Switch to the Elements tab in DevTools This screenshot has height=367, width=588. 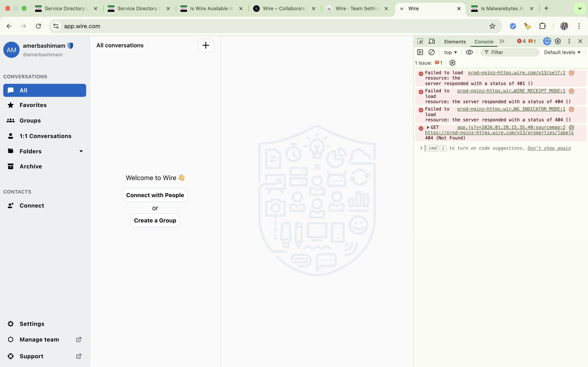click(455, 42)
